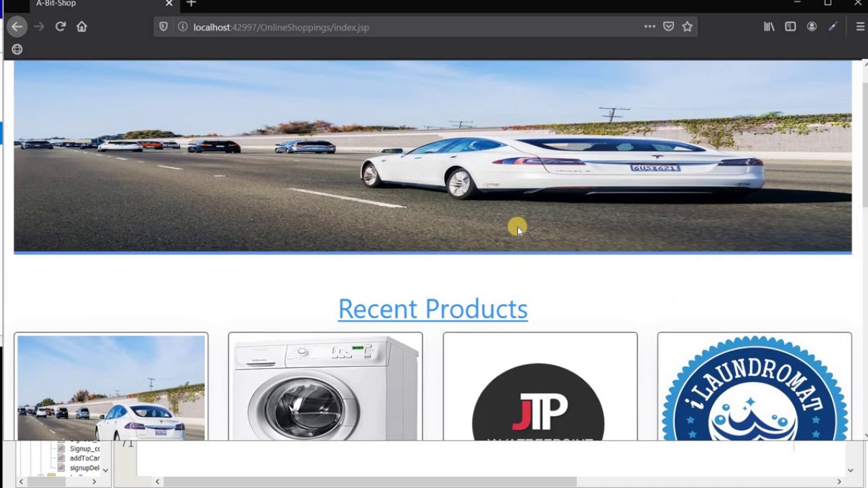Click the addToCar file icon in project tree
Viewport: 868px width, 488px height.
click(x=61, y=458)
